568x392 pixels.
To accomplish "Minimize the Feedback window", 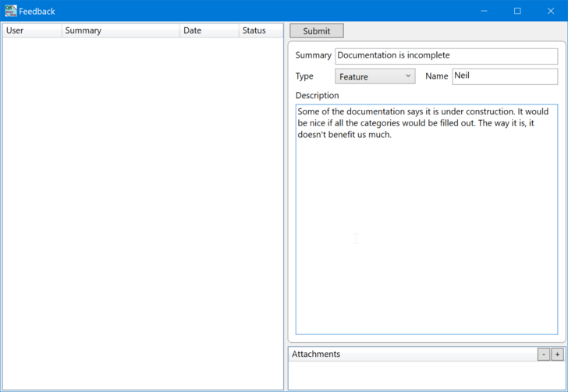I will pos(485,11).
